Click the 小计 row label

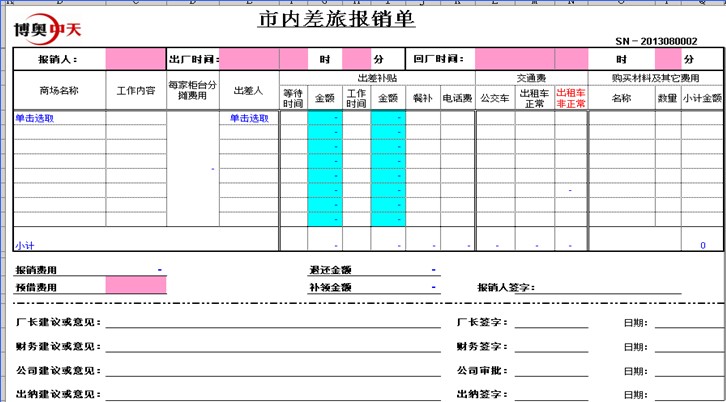(24, 245)
